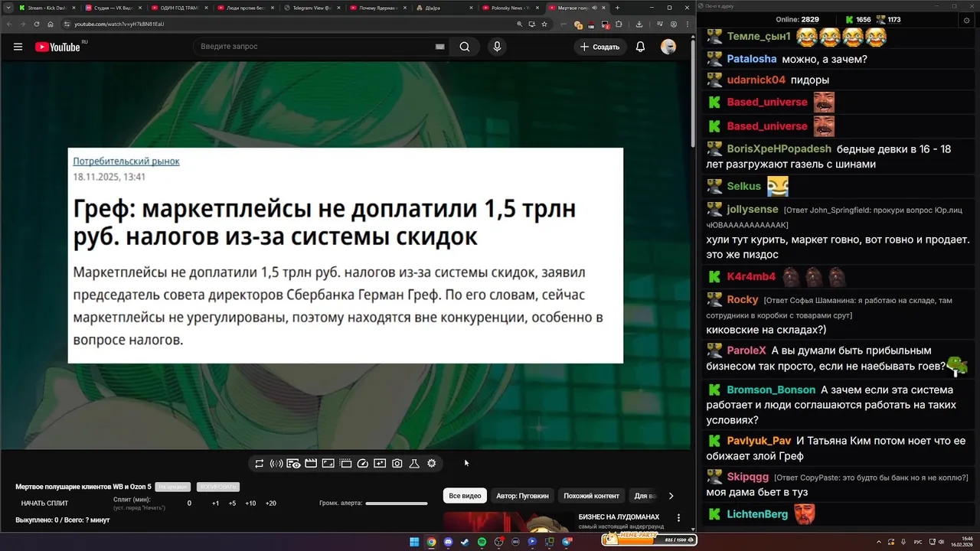Viewport: 980px width, 551px height.
Task: Open YouTube notifications bell
Action: click(641, 47)
